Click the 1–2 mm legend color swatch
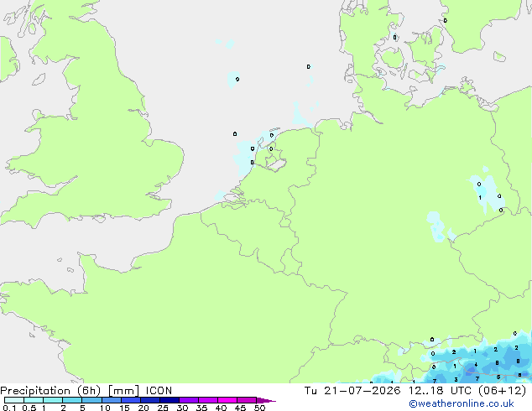This screenshot has width=532, height=411. 53,400
